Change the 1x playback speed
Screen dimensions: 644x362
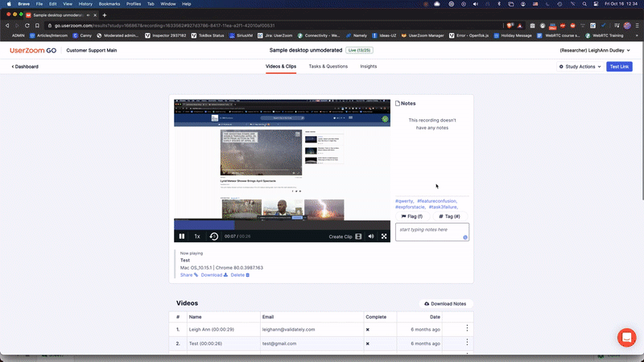197,237
